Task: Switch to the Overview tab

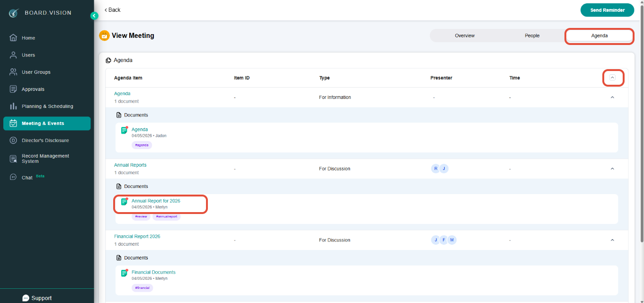Action: (x=465, y=36)
